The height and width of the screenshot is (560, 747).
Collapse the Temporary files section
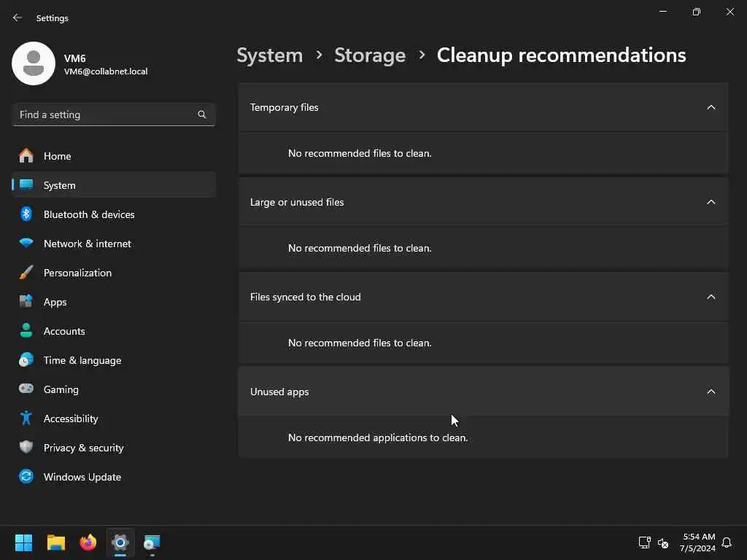coord(711,107)
